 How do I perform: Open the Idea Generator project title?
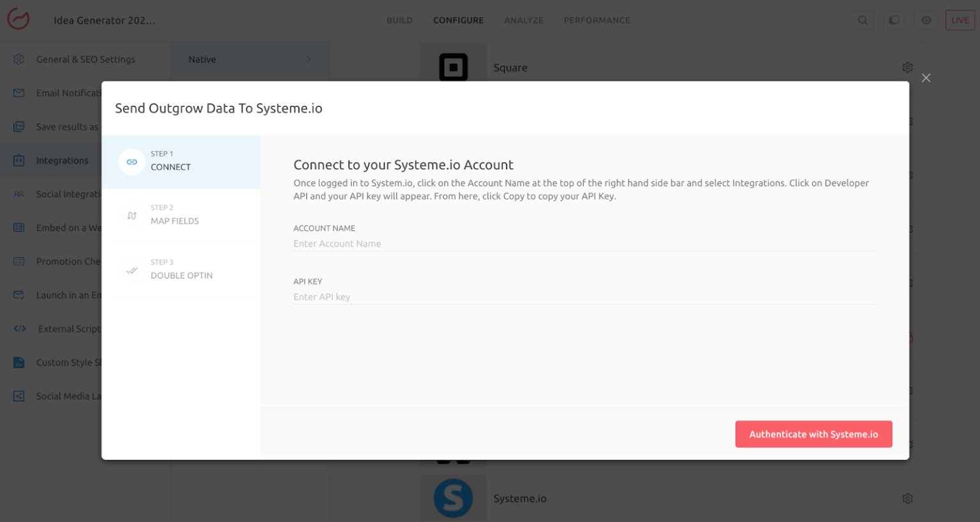(x=104, y=20)
